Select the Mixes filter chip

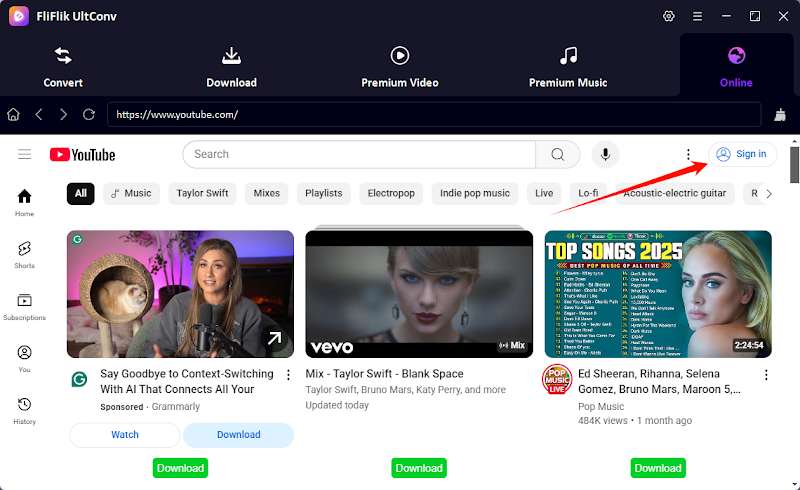tap(266, 193)
